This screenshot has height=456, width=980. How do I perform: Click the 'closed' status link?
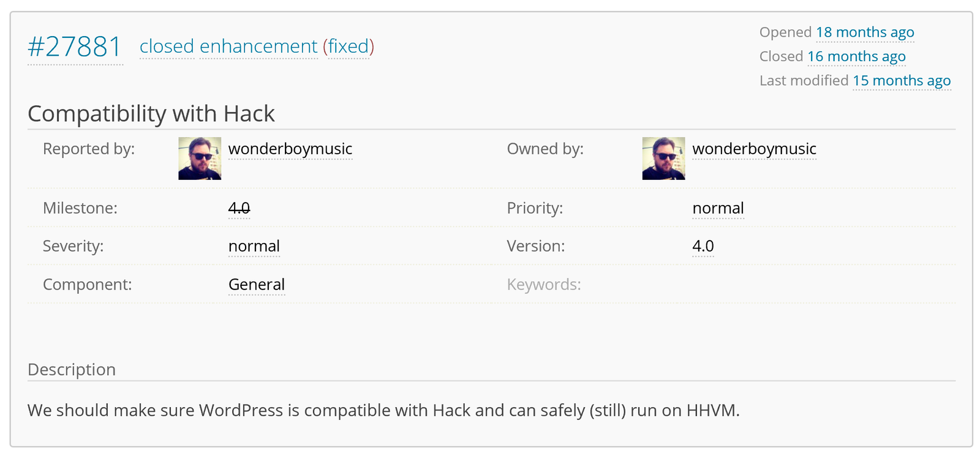click(167, 47)
